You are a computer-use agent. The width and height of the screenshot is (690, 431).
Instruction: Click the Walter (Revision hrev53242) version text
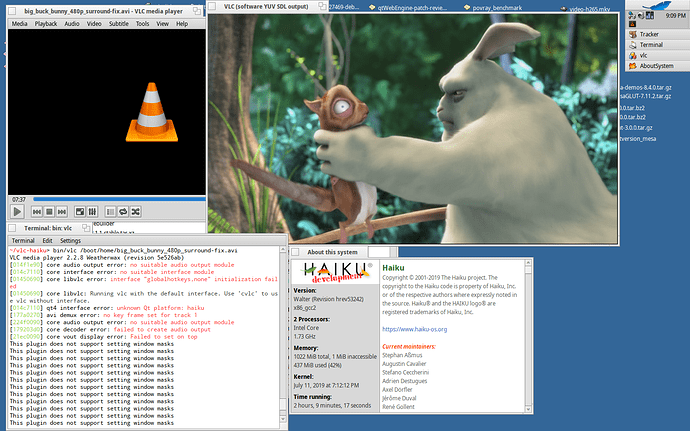pos(328,299)
